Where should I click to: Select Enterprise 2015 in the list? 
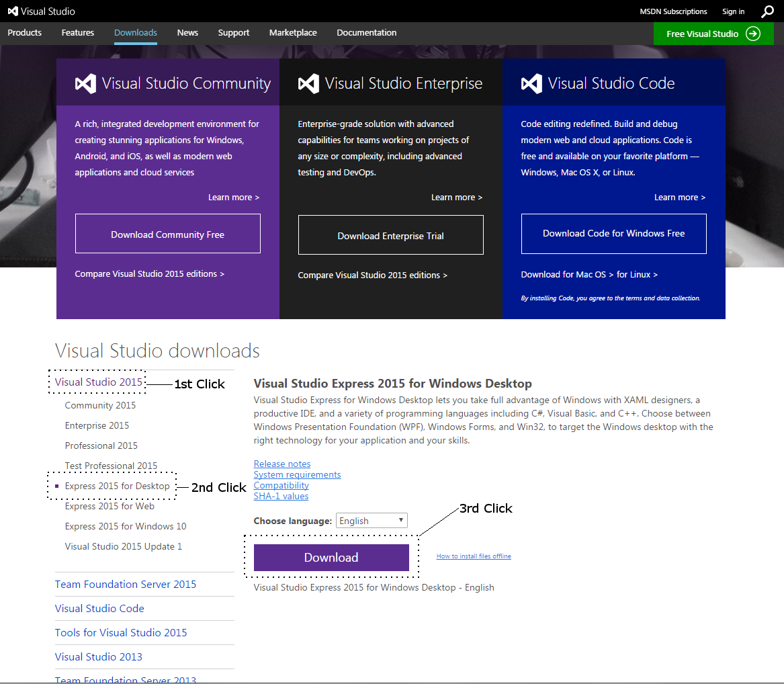(97, 425)
